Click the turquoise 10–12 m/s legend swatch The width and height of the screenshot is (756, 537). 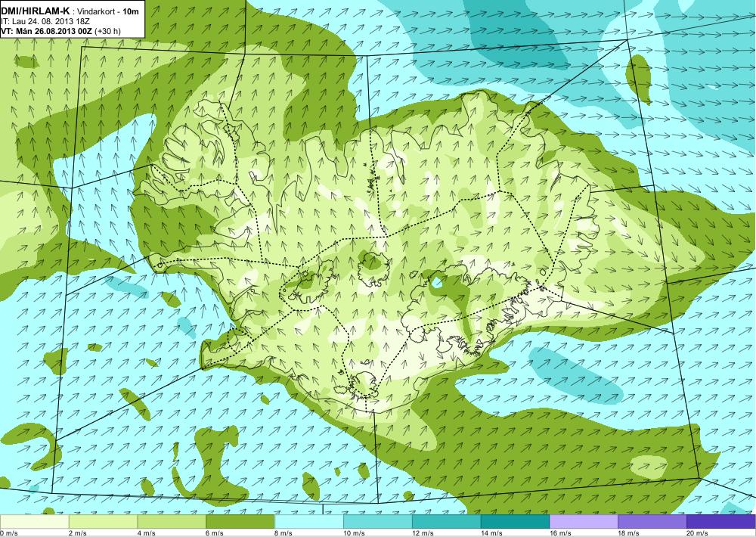click(377, 522)
